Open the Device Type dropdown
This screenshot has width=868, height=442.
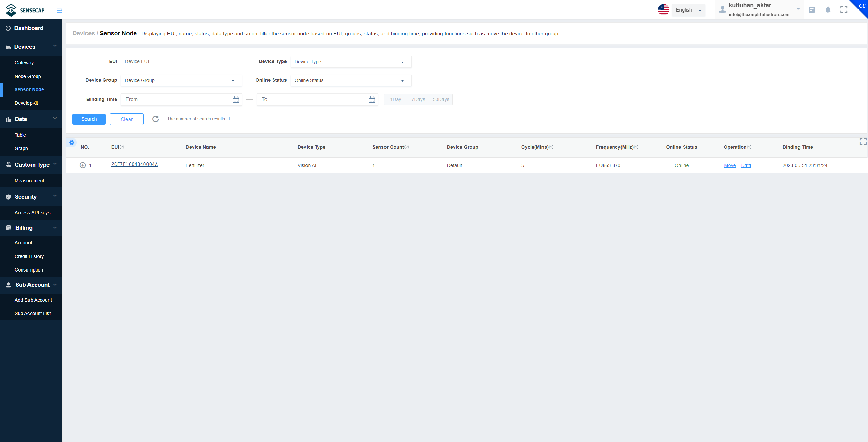point(351,62)
